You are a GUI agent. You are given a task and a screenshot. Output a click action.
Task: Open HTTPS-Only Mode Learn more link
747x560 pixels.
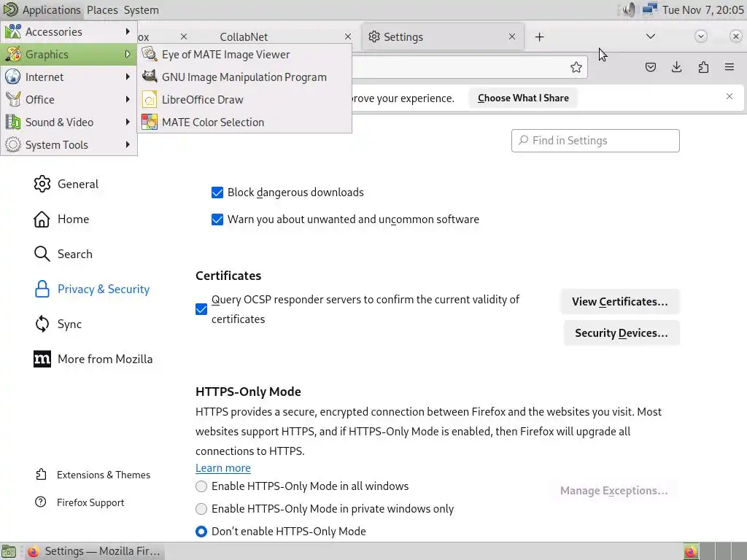click(223, 468)
